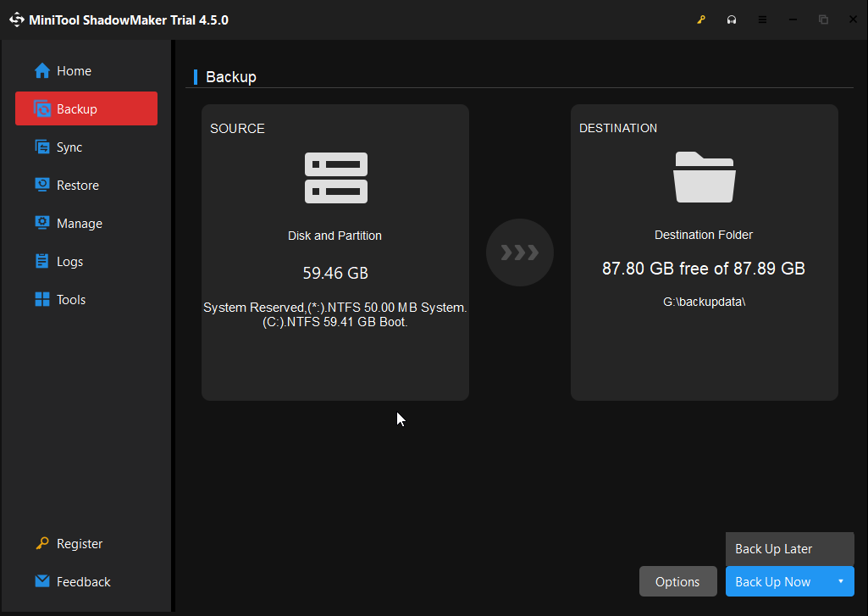Start backup with Back Up Now
868x616 pixels.
pyautogui.click(x=773, y=581)
